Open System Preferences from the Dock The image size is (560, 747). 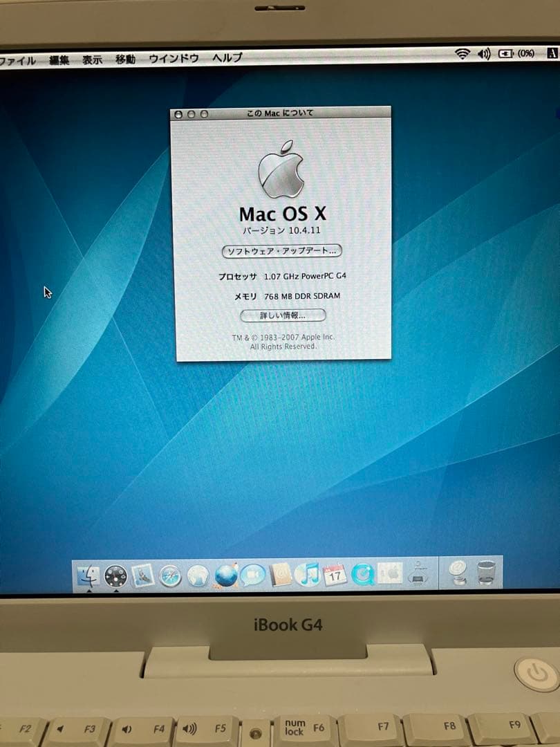(390, 573)
